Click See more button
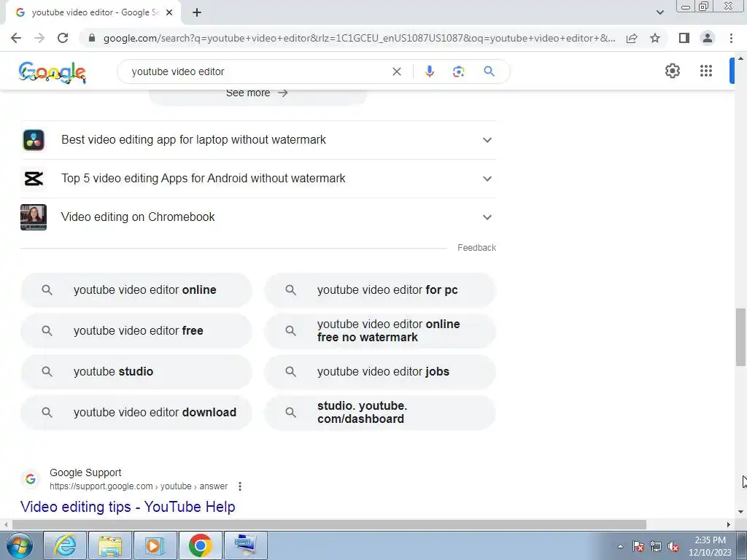Viewport: 747px width, 560px height. 258,94
